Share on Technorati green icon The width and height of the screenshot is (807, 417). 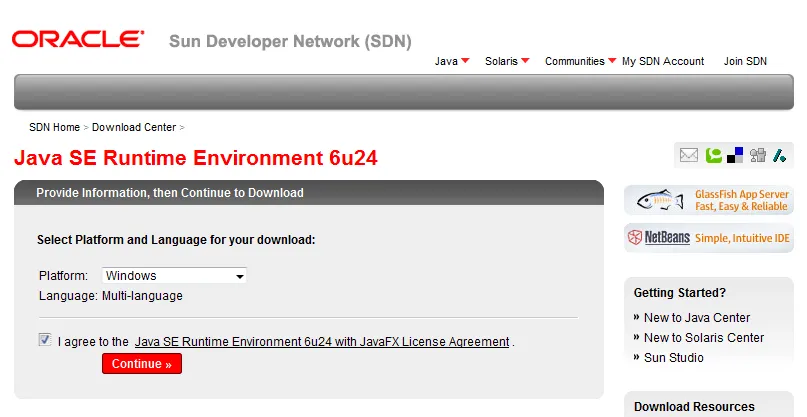point(713,155)
